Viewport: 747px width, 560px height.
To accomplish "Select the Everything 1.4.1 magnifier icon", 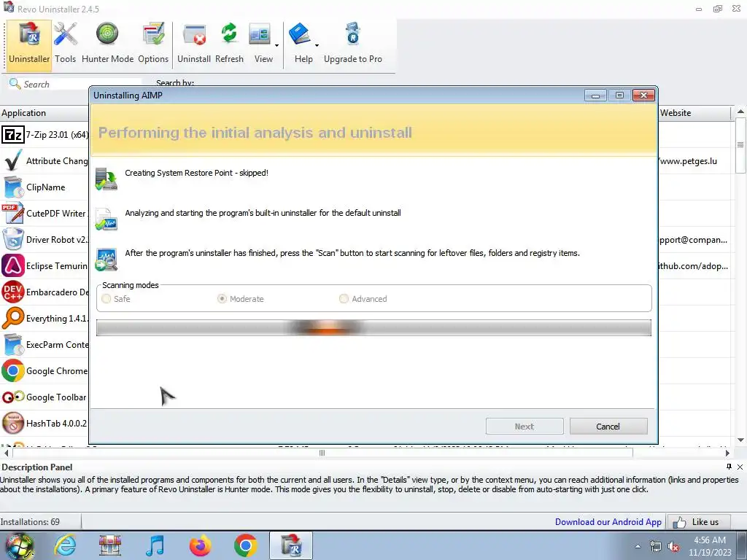I will pos(13,318).
